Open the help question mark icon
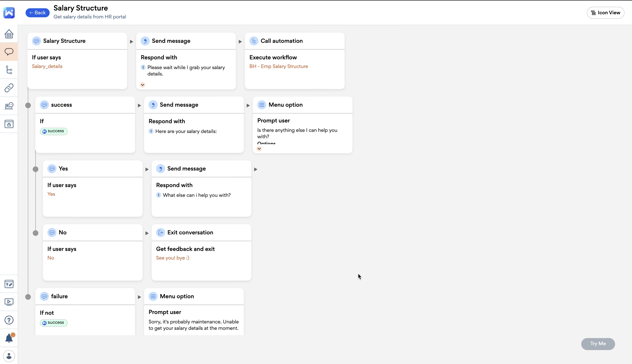Screen dimensions: 632x364 9,320
